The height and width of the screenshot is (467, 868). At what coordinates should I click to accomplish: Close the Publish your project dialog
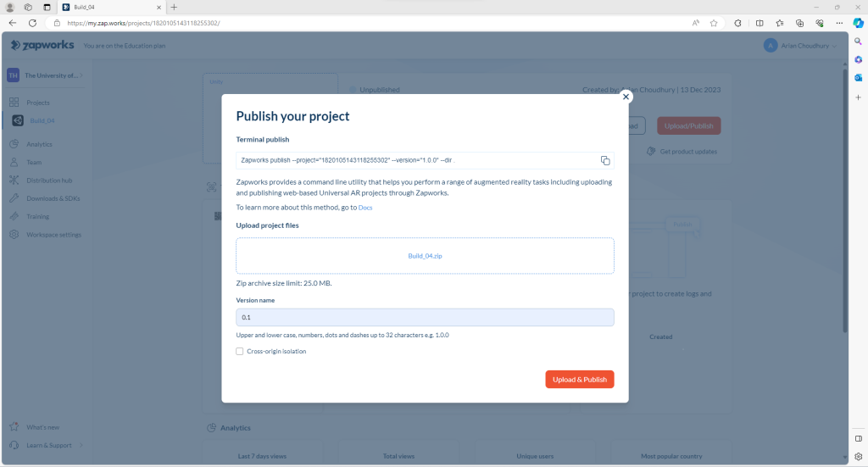pyautogui.click(x=626, y=97)
